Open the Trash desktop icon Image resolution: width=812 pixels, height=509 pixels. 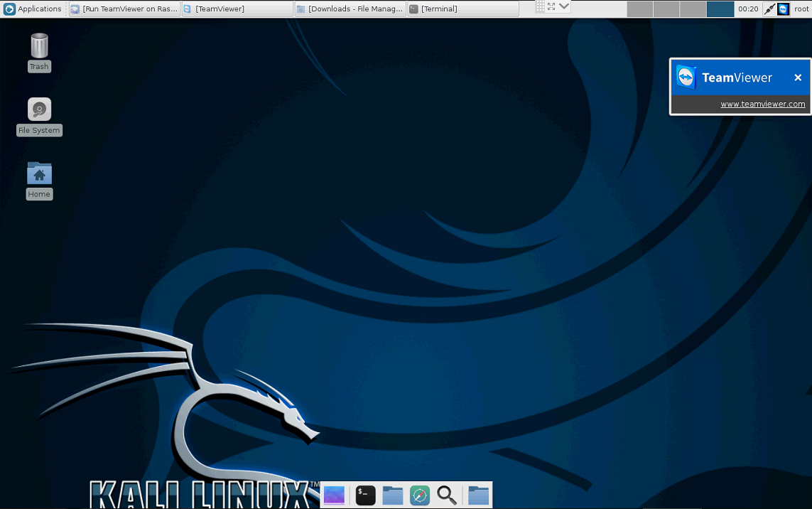[39, 53]
